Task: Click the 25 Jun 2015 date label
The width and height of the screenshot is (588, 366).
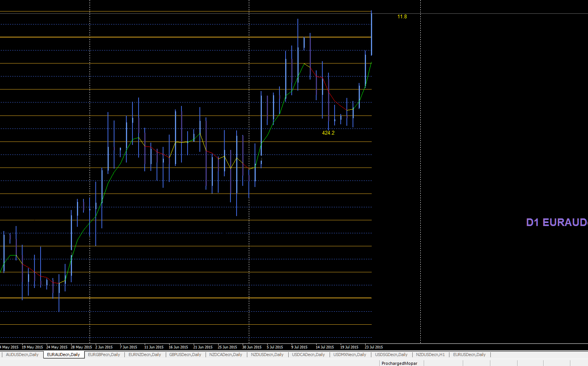Action: click(227, 347)
